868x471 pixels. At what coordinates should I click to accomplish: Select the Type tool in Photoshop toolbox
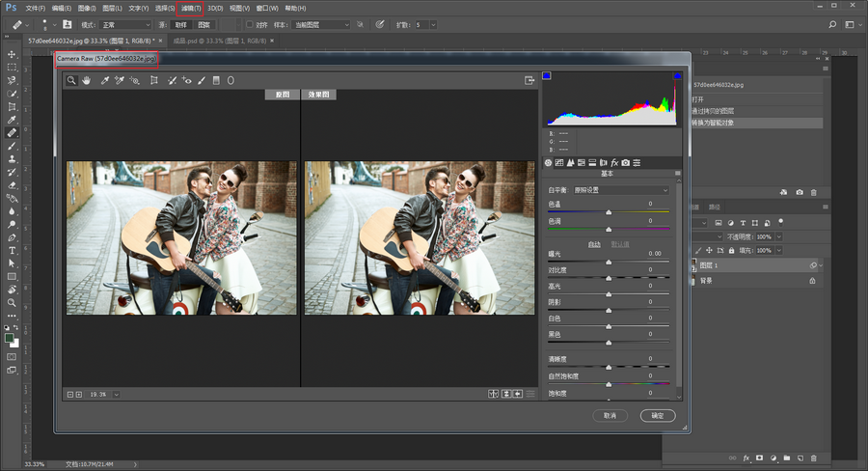pos(12,250)
